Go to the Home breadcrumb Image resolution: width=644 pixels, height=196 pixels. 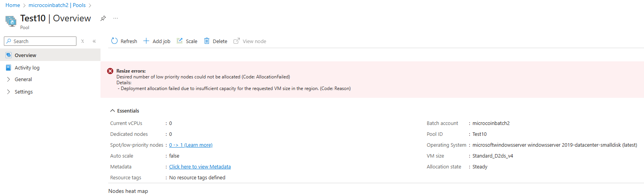13,5
